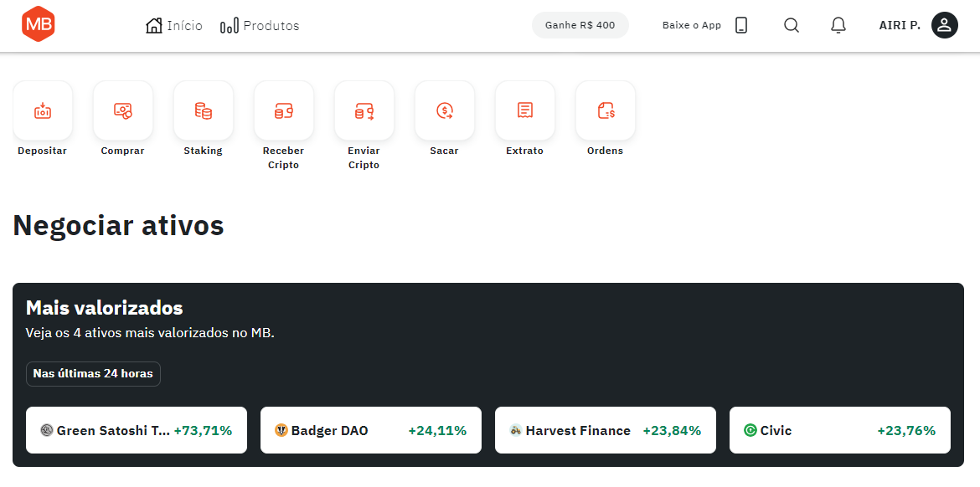The width and height of the screenshot is (980, 487).
Task: Open the Green Satoshi T... asset card
Action: pos(137,430)
